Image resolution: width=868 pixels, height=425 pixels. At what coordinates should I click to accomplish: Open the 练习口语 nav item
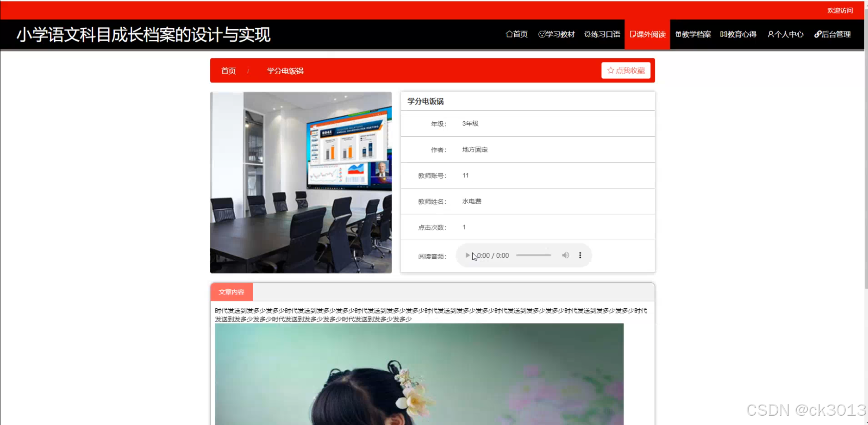602,34
